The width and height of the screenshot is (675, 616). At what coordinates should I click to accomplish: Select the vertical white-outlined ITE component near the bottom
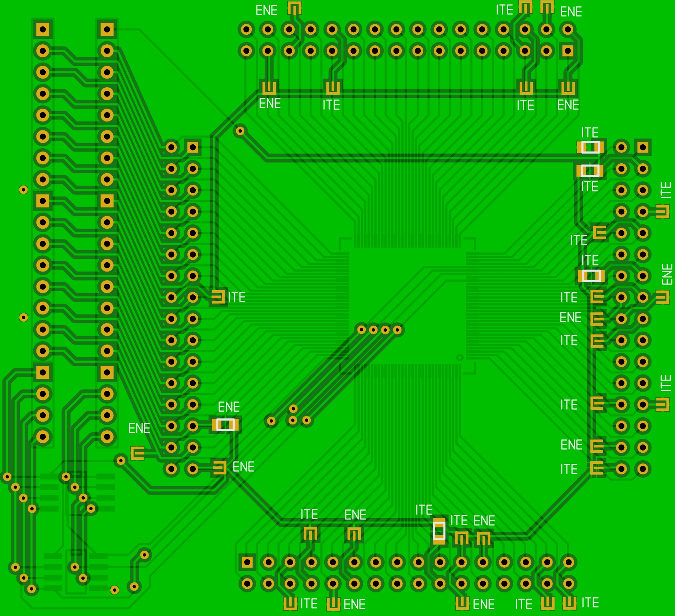tap(439, 531)
